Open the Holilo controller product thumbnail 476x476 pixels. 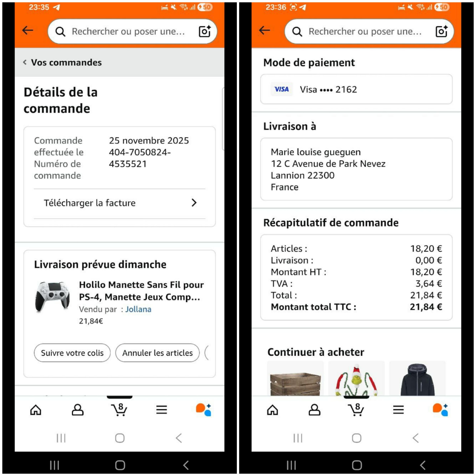(x=53, y=297)
